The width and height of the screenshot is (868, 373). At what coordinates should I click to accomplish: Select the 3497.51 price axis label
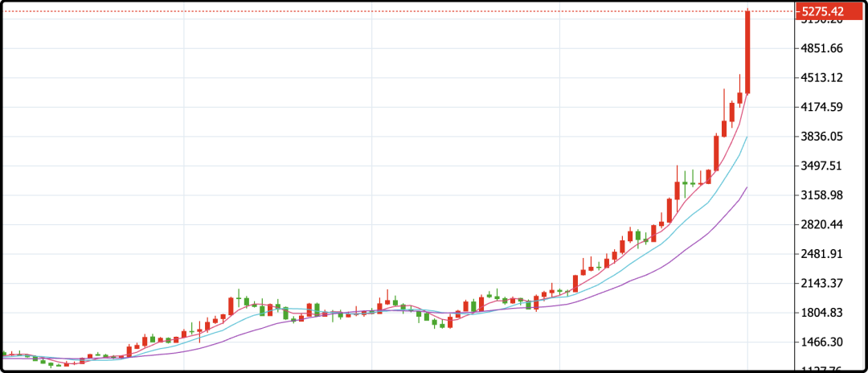click(821, 166)
